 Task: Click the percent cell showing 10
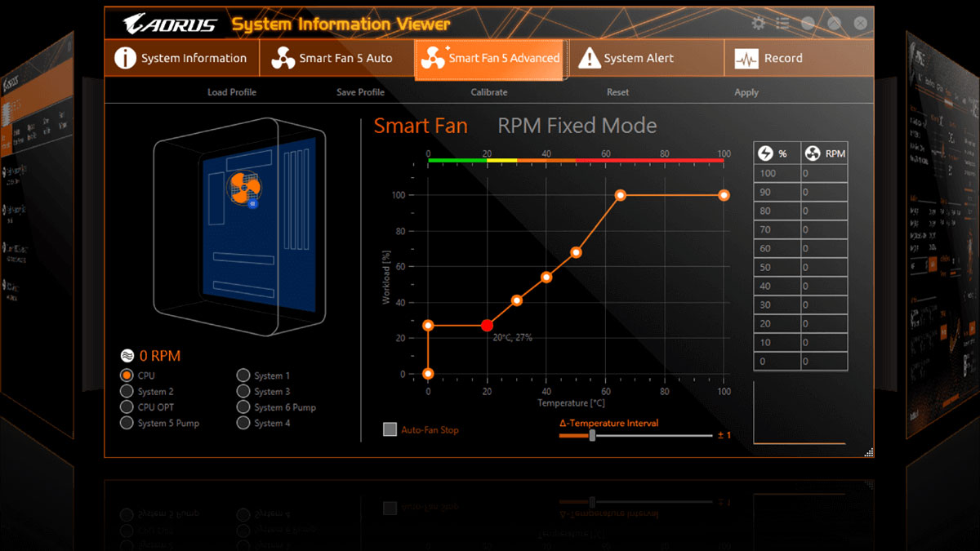[777, 343]
